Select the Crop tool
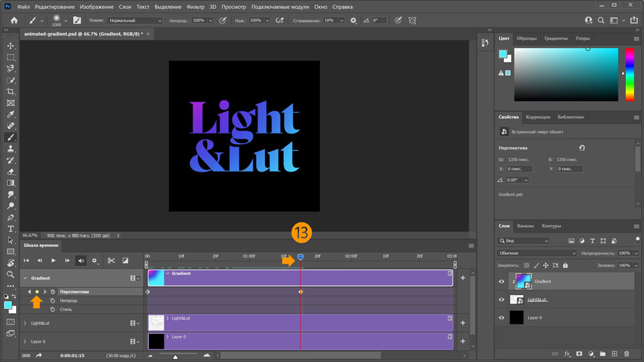The width and height of the screenshot is (644, 362). [11, 91]
